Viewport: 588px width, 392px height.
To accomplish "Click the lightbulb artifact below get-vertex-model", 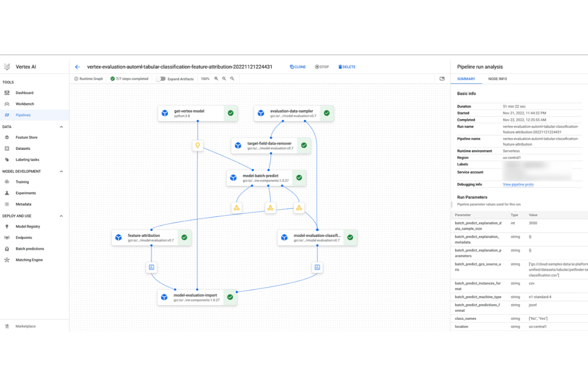I will click(197, 145).
